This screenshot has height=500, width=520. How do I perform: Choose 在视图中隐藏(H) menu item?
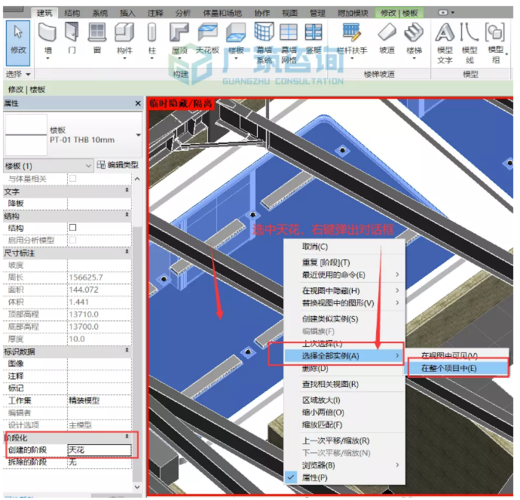click(345, 291)
